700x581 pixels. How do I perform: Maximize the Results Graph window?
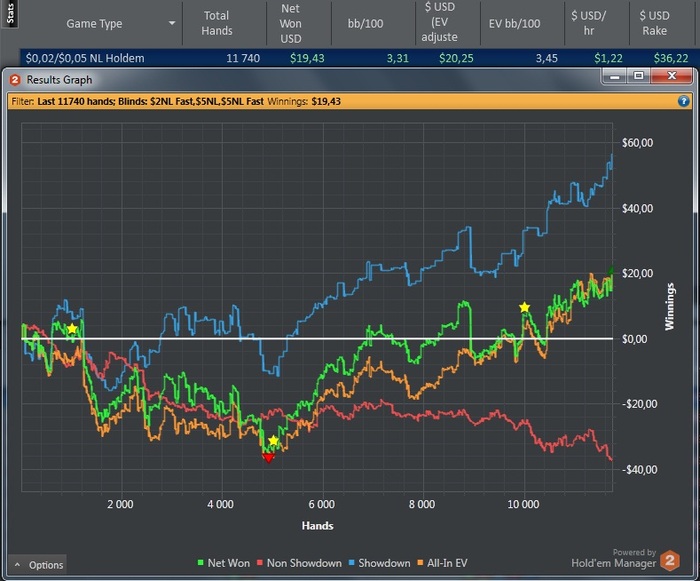coord(639,76)
